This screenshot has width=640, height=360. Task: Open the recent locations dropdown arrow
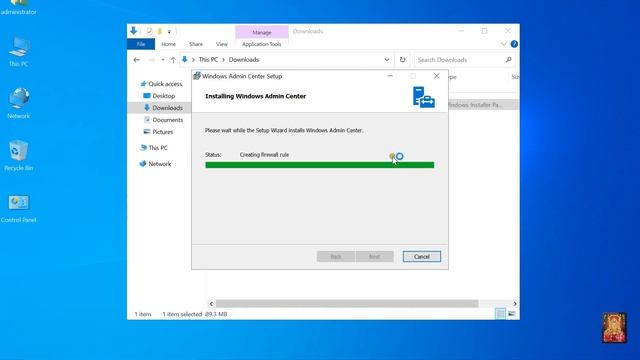163,60
